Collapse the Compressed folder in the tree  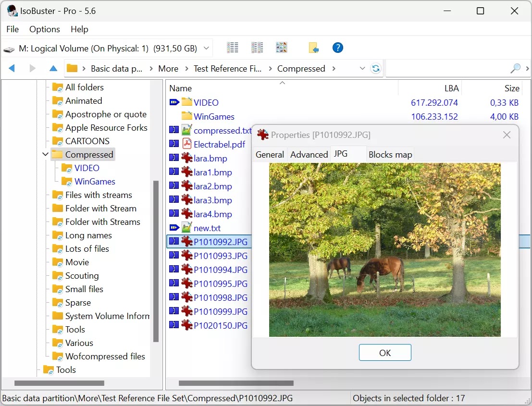coord(45,154)
